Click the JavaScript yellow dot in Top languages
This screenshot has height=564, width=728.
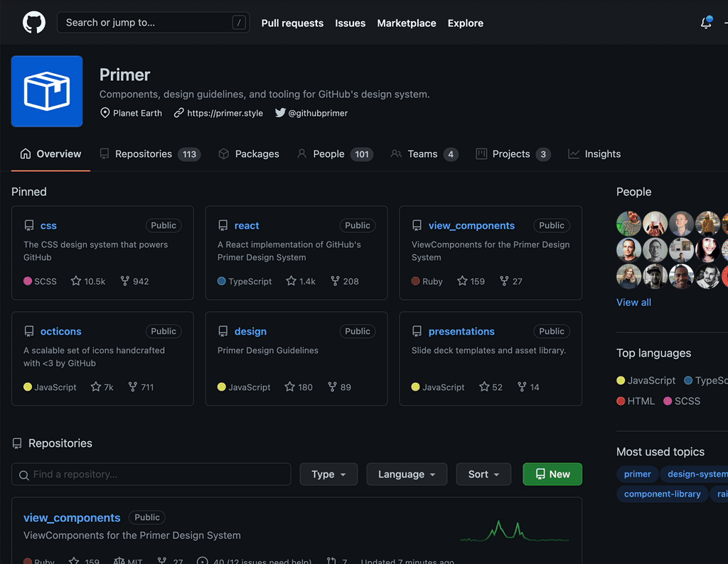(621, 380)
